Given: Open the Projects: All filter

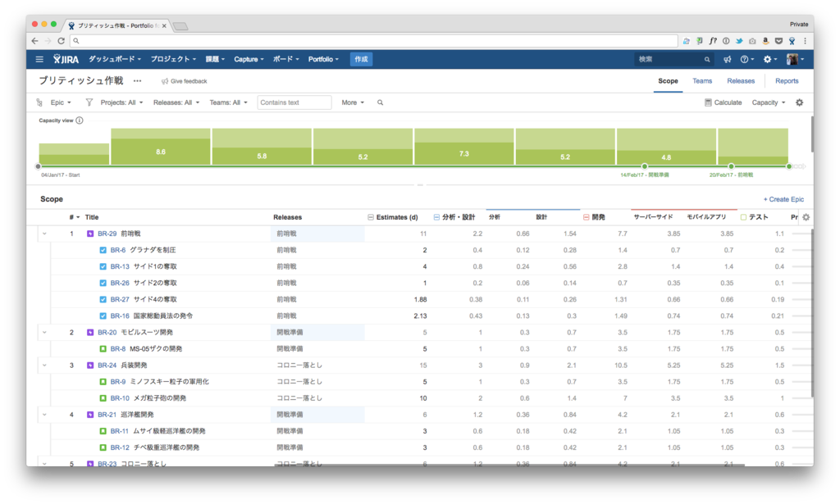Looking at the screenshot, I should [x=121, y=102].
